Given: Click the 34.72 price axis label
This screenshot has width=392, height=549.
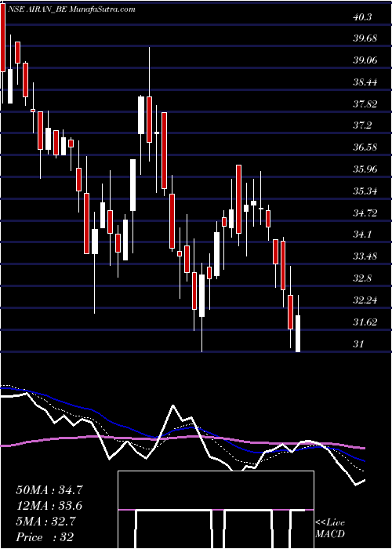Looking at the screenshot, I should point(365,213).
